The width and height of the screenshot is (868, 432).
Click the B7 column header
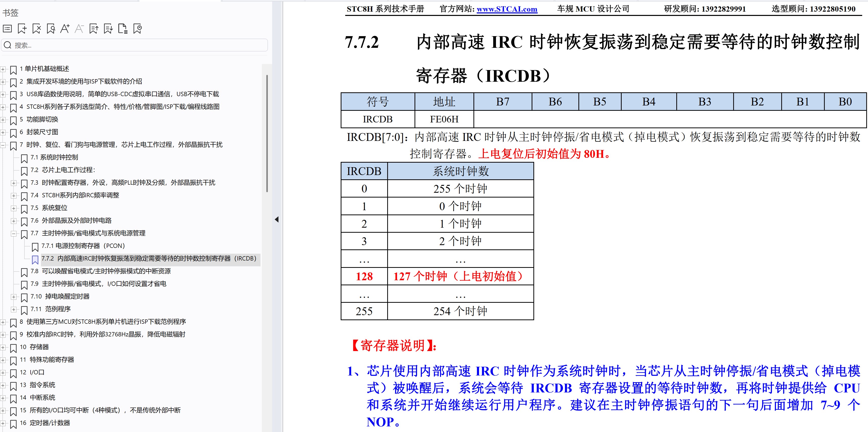click(503, 101)
